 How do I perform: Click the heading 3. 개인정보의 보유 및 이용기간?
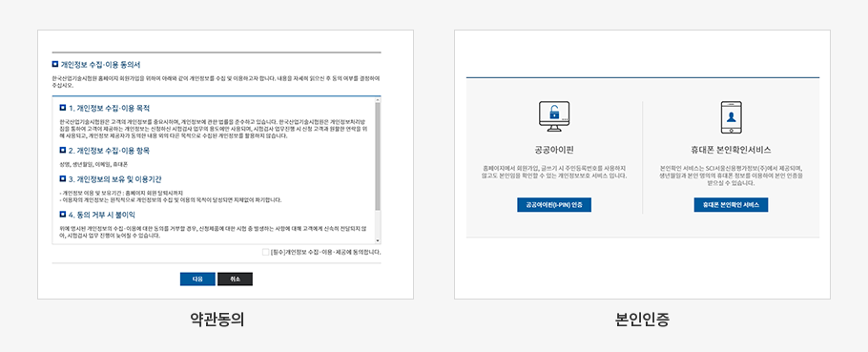point(115,178)
